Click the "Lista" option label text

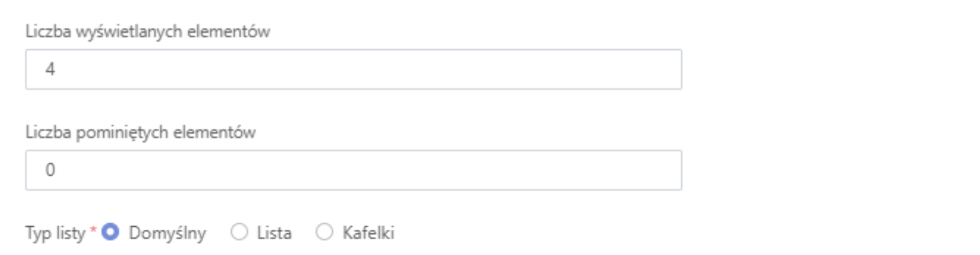point(274,233)
